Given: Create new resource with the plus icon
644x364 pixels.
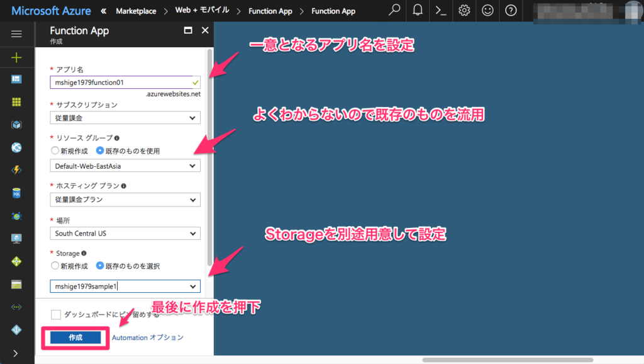Looking at the screenshot, I should click(17, 58).
